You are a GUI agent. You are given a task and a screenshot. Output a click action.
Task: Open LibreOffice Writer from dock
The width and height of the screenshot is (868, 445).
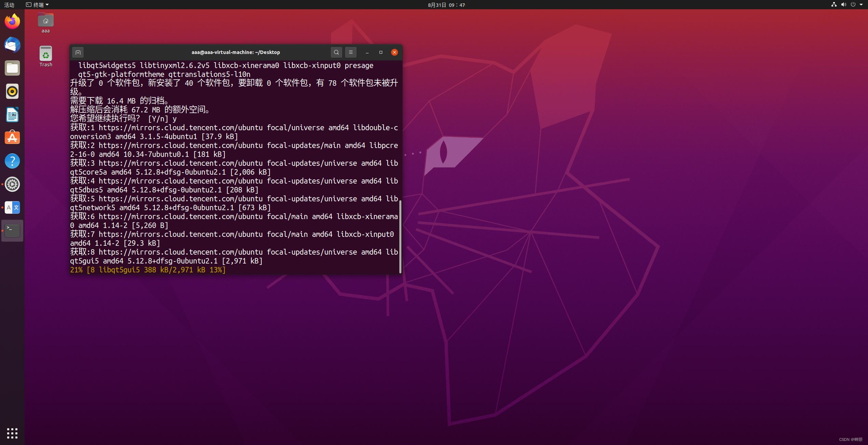click(12, 115)
